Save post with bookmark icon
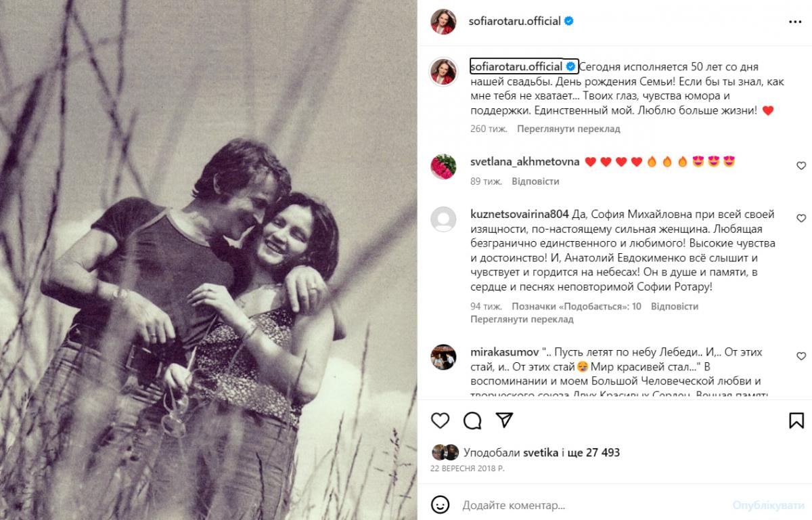812x520 pixels. coord(796,420)
